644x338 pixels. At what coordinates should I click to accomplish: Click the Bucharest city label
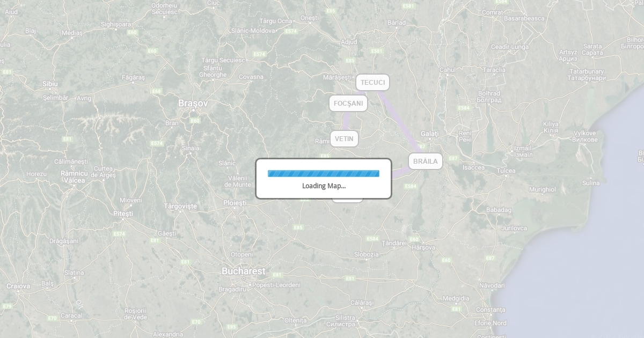point(244,271)
